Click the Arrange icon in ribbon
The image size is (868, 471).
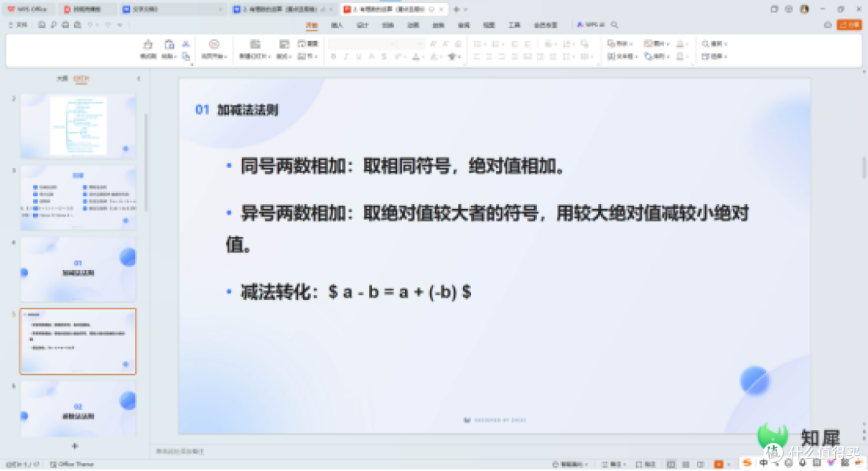coord(648,56)
